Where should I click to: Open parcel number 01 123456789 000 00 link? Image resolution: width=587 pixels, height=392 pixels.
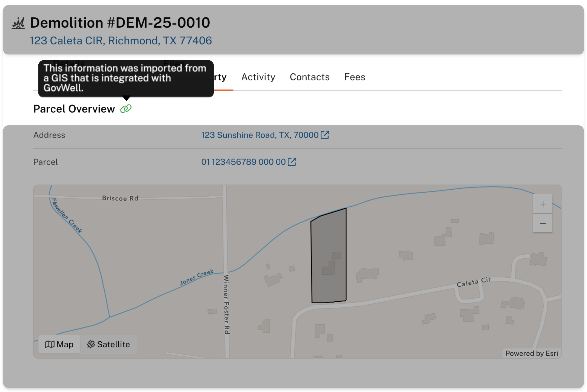[x=243, y=162]
